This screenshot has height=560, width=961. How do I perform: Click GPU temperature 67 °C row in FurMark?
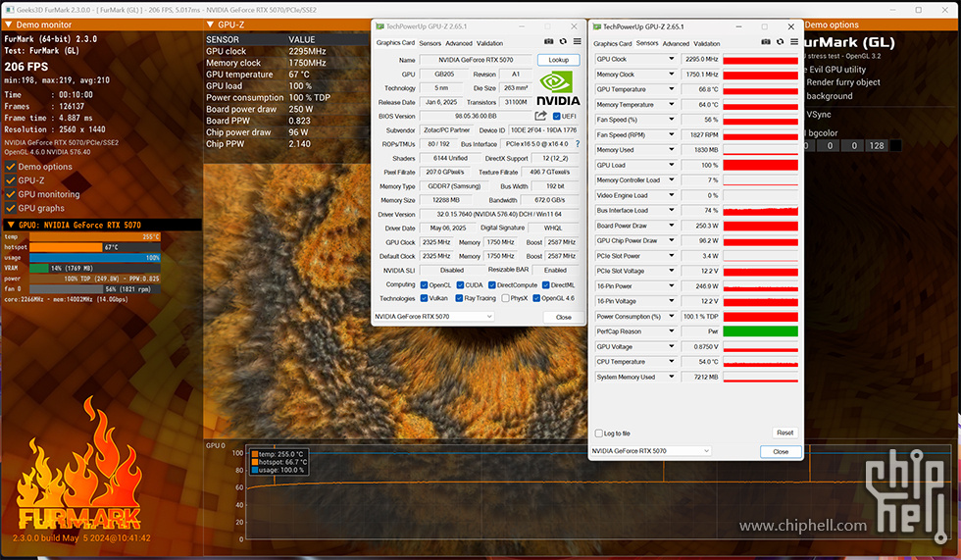(x=286, y=75)
